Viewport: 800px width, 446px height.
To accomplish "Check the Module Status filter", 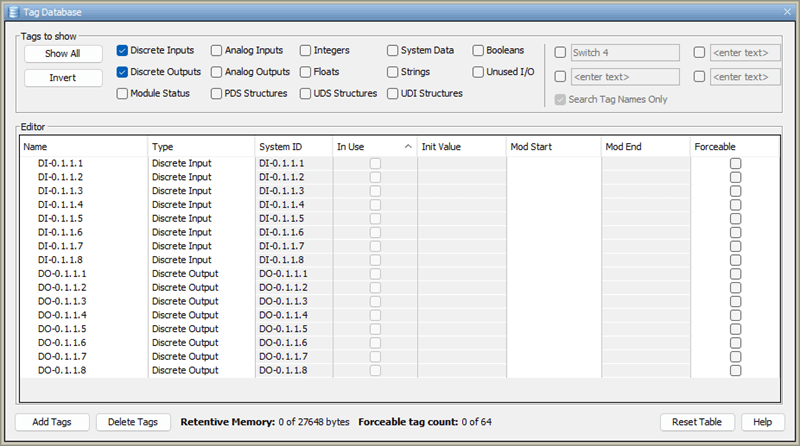I will [x=122, y=94].
